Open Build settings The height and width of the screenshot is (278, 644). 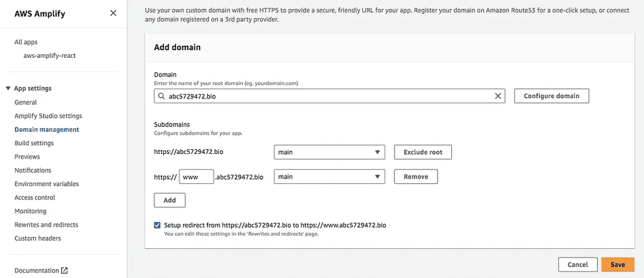coord(34,143)
